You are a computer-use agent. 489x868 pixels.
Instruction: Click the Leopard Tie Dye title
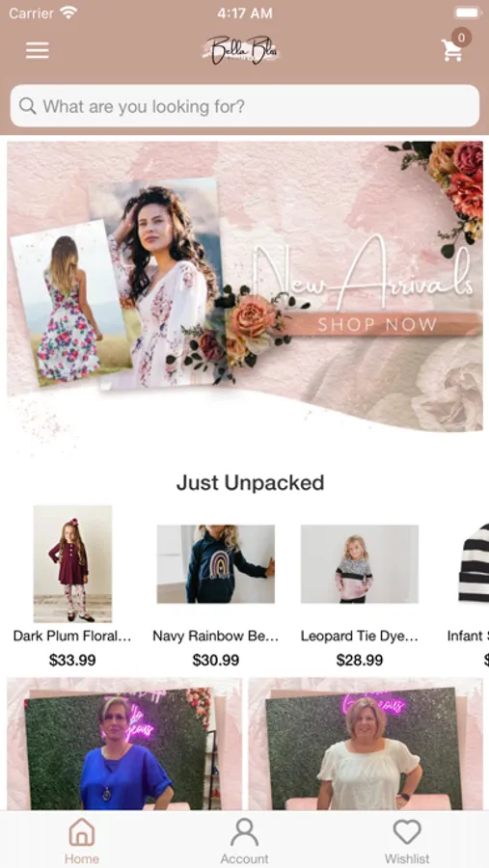[x=360, y=637]
